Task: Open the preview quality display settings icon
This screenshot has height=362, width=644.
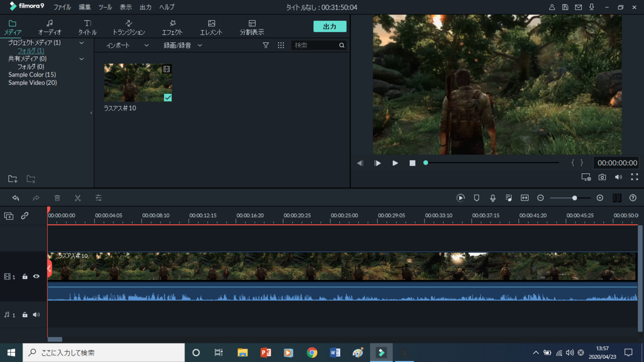Action: (586, 177)
